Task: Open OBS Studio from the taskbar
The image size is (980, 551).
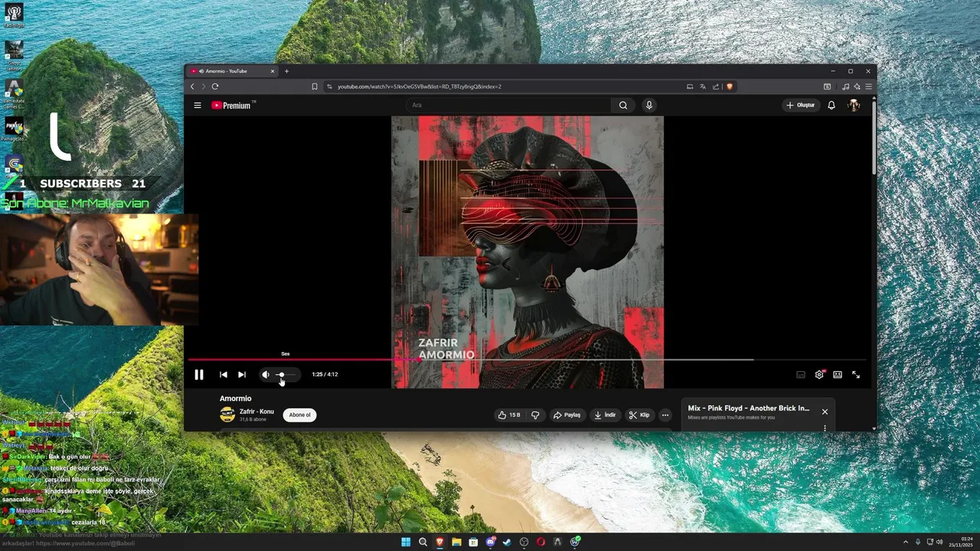Action: 524,542
